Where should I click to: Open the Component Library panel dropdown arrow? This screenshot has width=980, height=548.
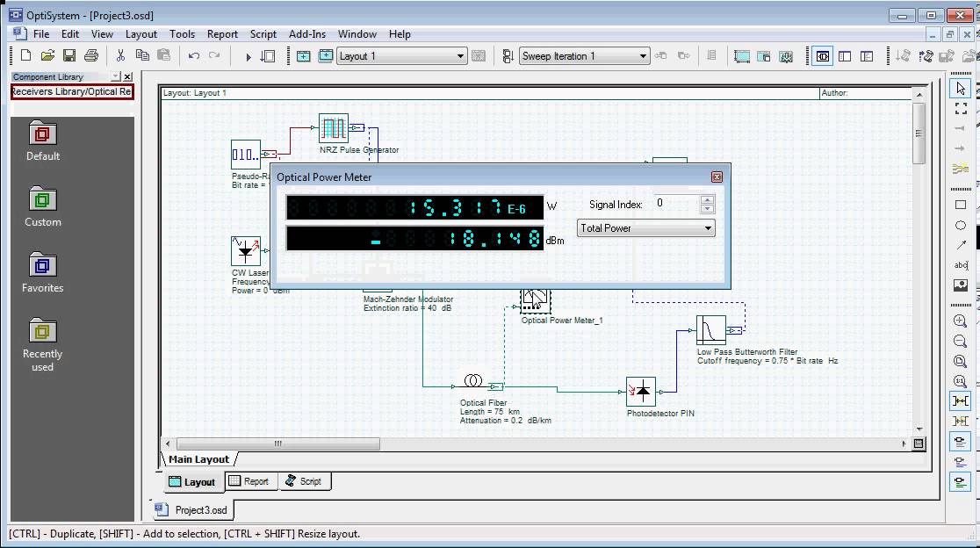(115, 76)
